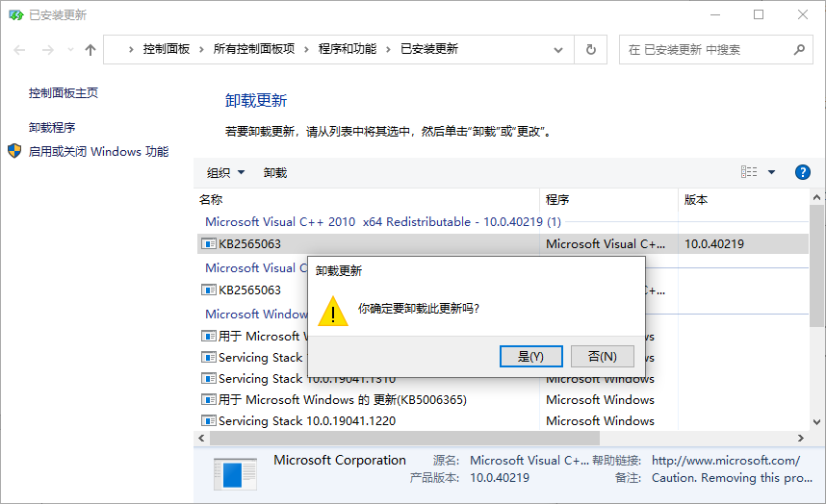Screen dimensions: 826x504
Task: Click the yellow warning icon in dialog
Action: (x=333, y=310)
